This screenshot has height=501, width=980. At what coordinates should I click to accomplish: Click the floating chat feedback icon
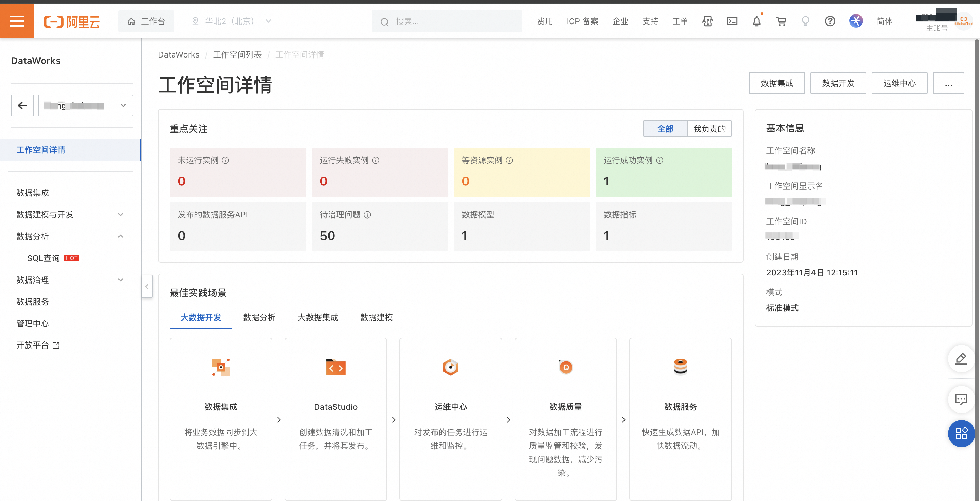coord(961,399)
